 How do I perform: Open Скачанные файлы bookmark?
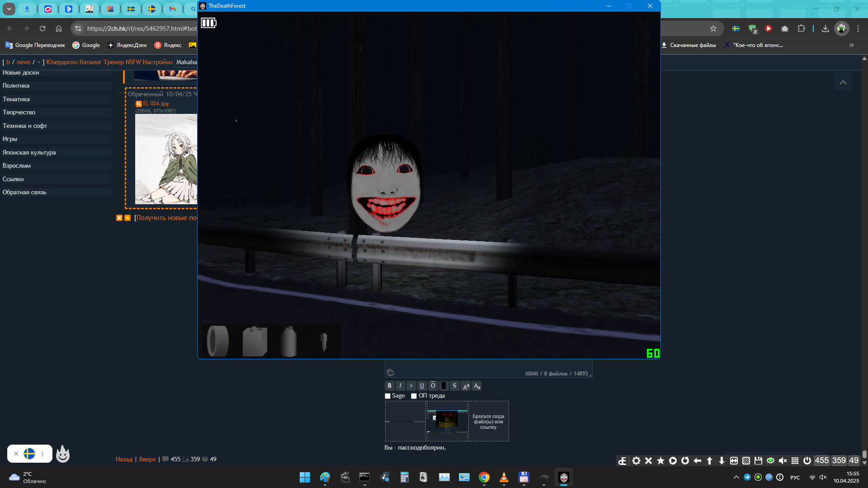(689, 45)
